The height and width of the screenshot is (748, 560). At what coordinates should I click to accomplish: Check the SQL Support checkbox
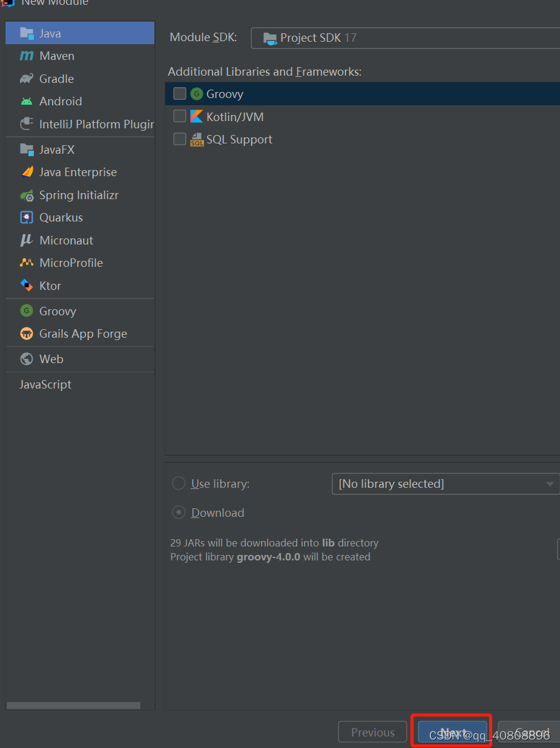tap(180, 139)
